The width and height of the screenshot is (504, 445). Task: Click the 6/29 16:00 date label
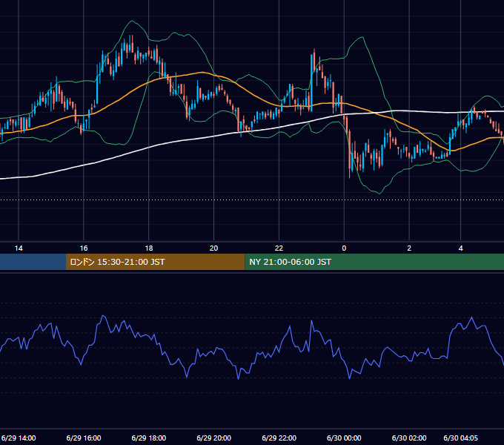[84, 438]
